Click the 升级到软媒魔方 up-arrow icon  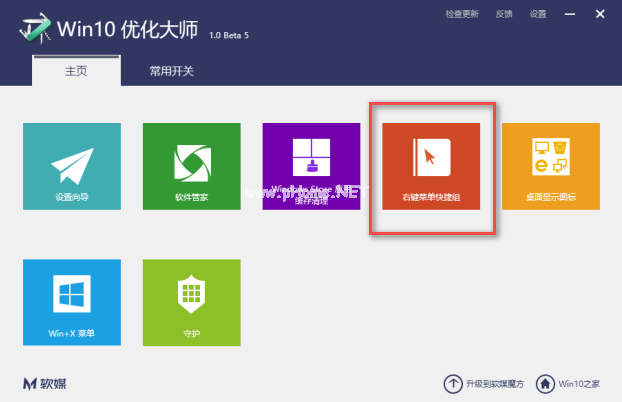[453, 384]
